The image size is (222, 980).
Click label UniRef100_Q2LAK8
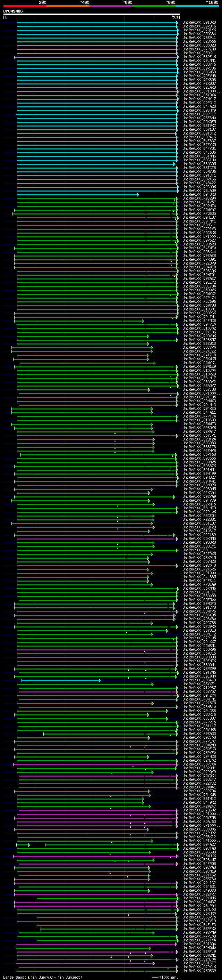(x=199, y=88)
